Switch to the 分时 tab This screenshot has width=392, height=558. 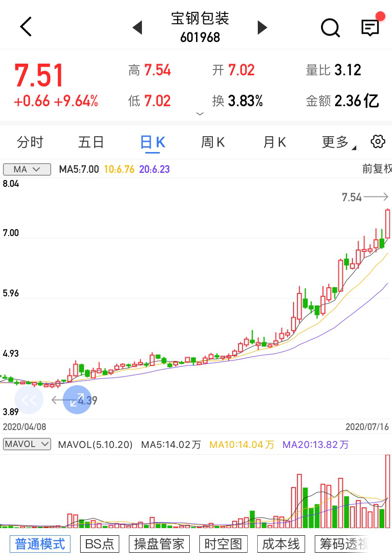click(x=30, y=142)
